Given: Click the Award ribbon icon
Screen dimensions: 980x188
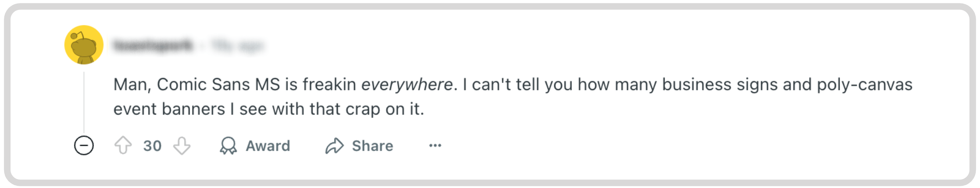Looking at the screenshot, I should click(228, 146).
